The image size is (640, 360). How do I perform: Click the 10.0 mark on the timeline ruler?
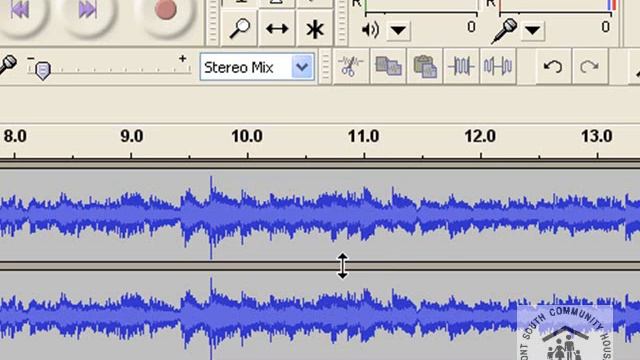(x=247, y=136)
